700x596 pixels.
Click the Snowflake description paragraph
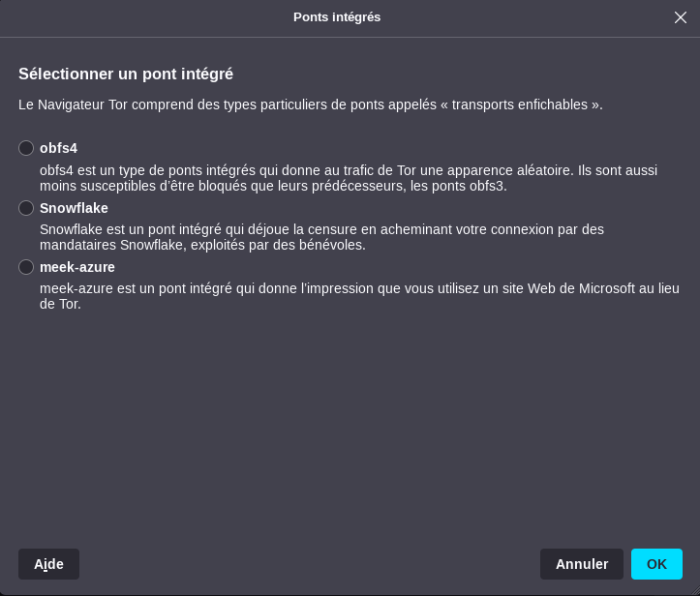[320, 237]
